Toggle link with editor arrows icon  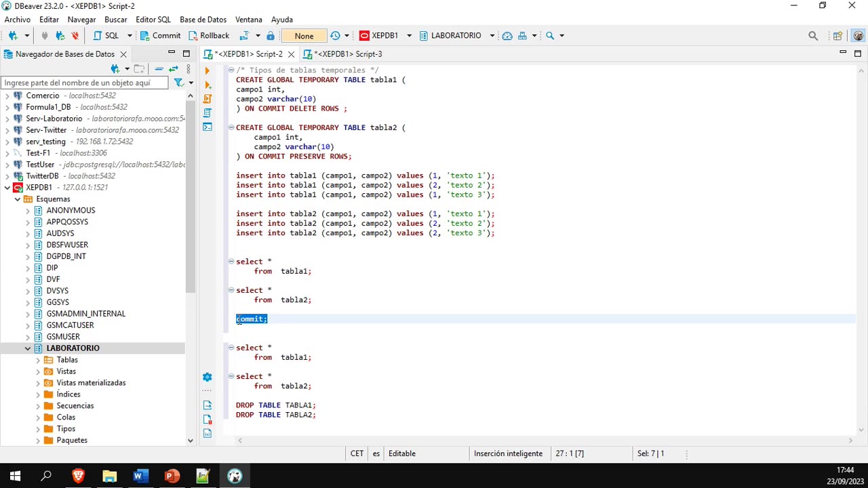pyautogui.click(x=174, y=68)
